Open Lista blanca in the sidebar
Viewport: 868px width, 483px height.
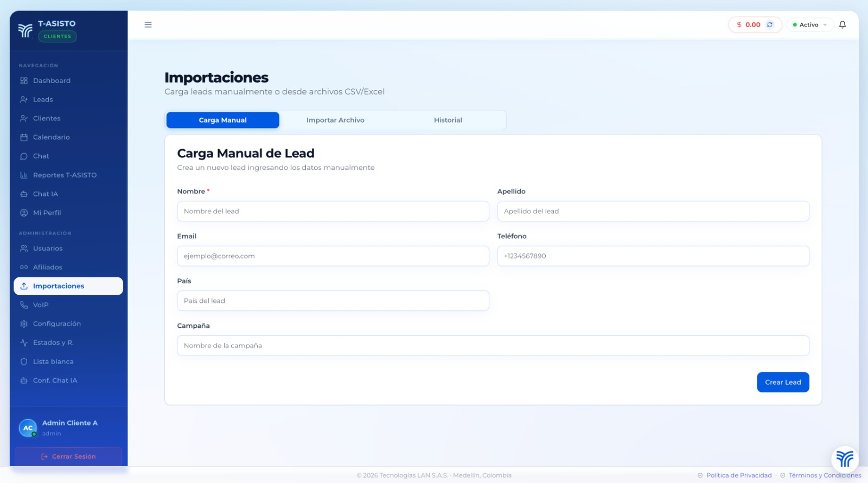point(53,361)
